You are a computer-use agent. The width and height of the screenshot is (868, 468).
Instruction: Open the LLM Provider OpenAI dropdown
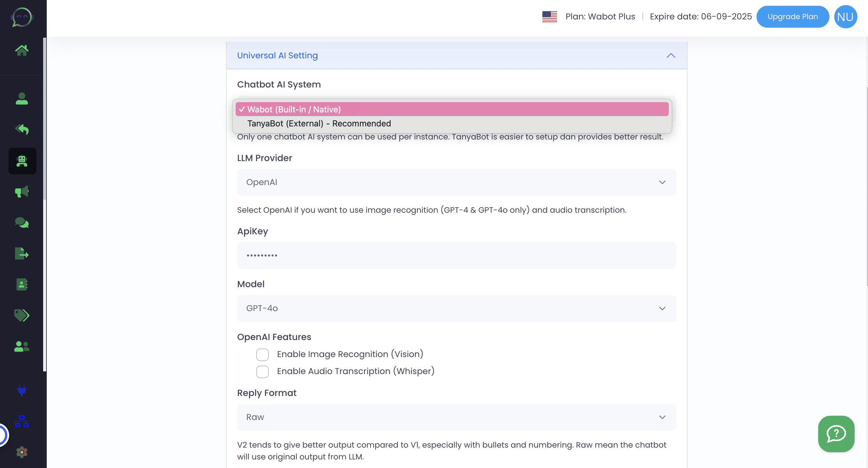pos(456,182)
